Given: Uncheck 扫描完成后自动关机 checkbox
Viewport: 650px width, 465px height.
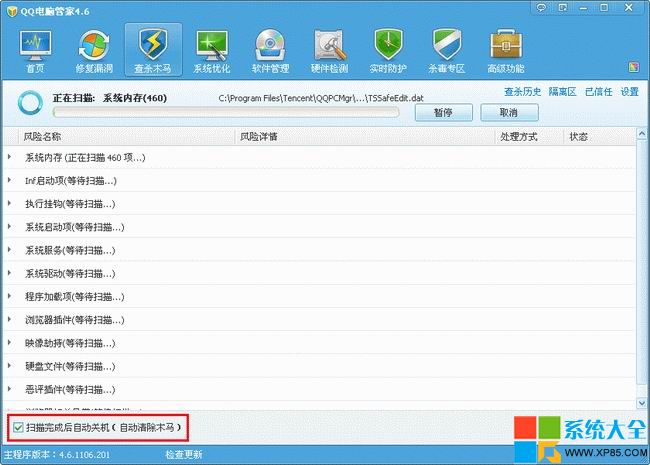Looking at the screenshot, I should 18,427.
